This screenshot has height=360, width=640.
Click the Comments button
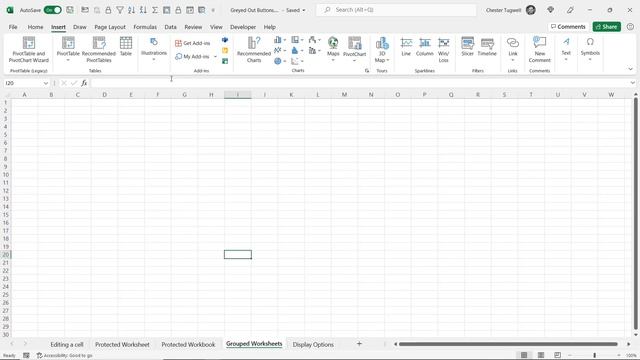tap(568, 27)
